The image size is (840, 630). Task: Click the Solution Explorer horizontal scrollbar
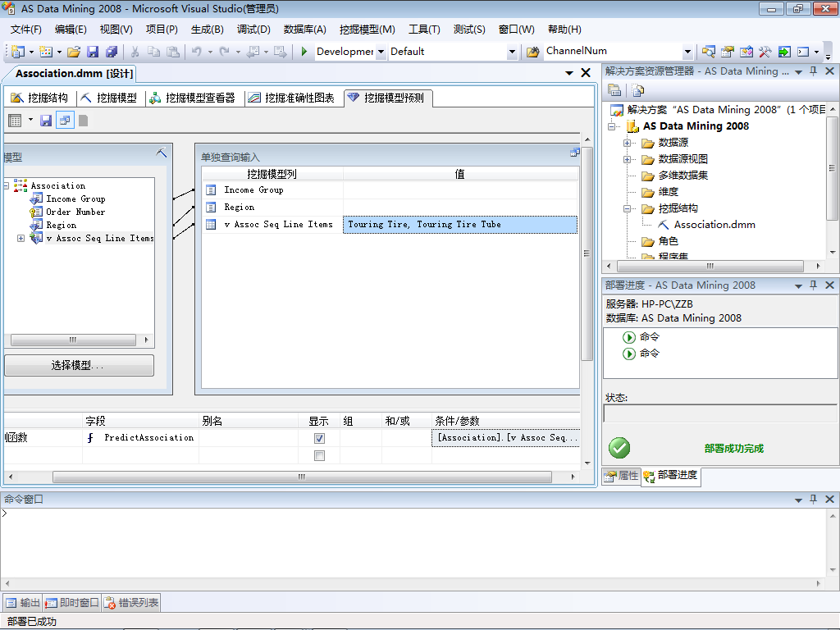pos(710,266)
